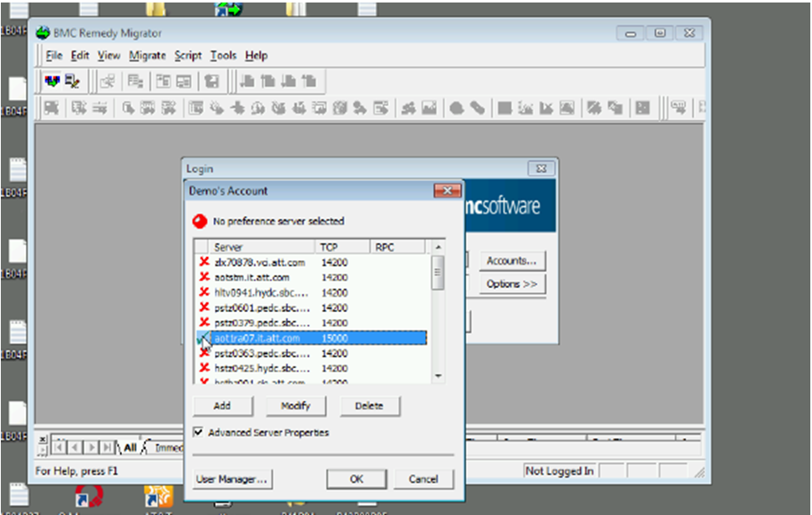Open the Script menu
Image resolution: width=812 pixels, height=515 pixels.
(188, 55)
